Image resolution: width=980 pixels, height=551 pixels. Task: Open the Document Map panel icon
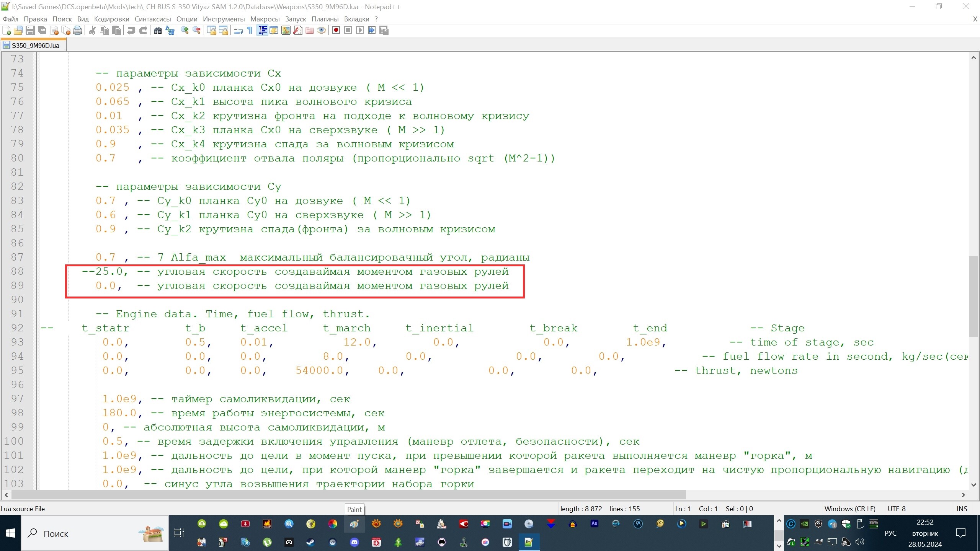point(286,30)
